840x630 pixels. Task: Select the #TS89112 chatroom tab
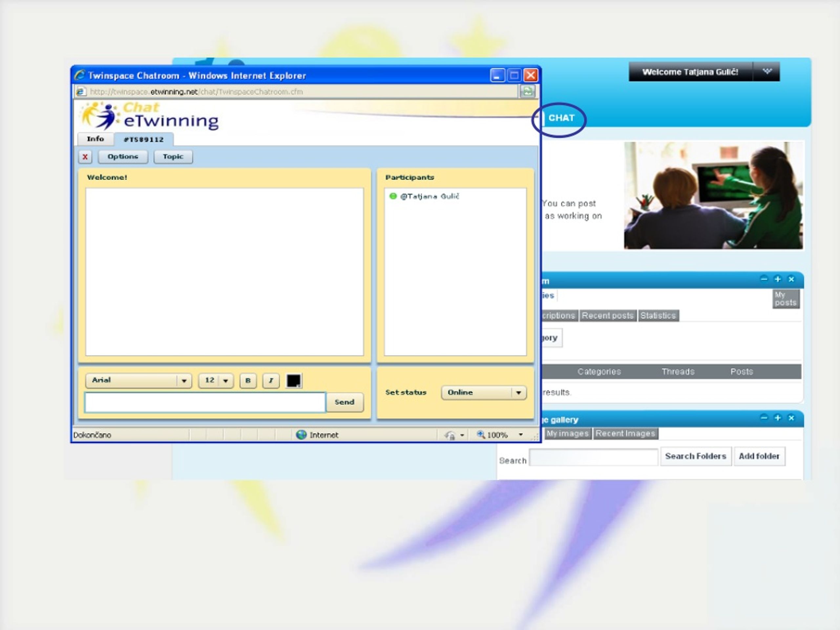pos(144,139)
